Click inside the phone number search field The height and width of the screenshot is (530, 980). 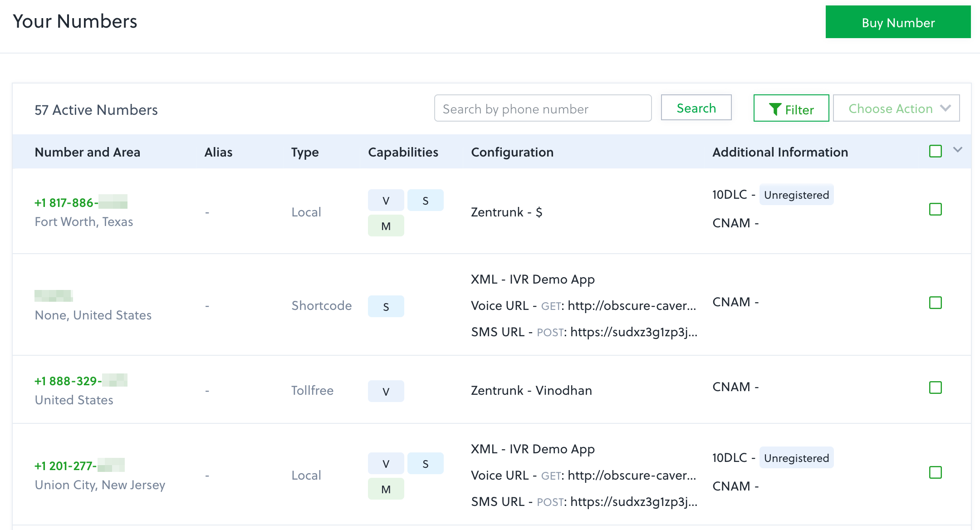tap(542, 108)
